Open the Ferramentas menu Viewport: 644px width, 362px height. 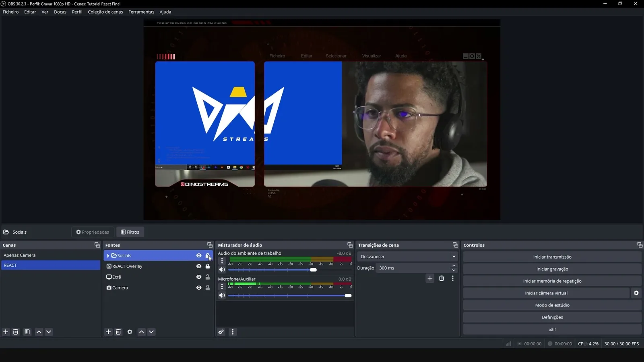coord(141,12)
